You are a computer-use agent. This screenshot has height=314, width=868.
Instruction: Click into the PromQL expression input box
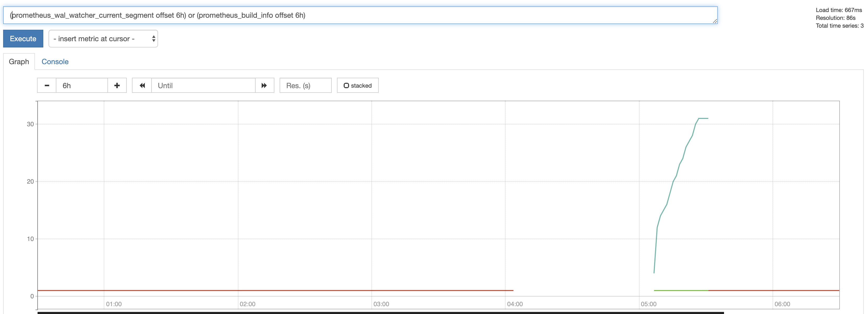pyautogui.click(x=360, y=15)
